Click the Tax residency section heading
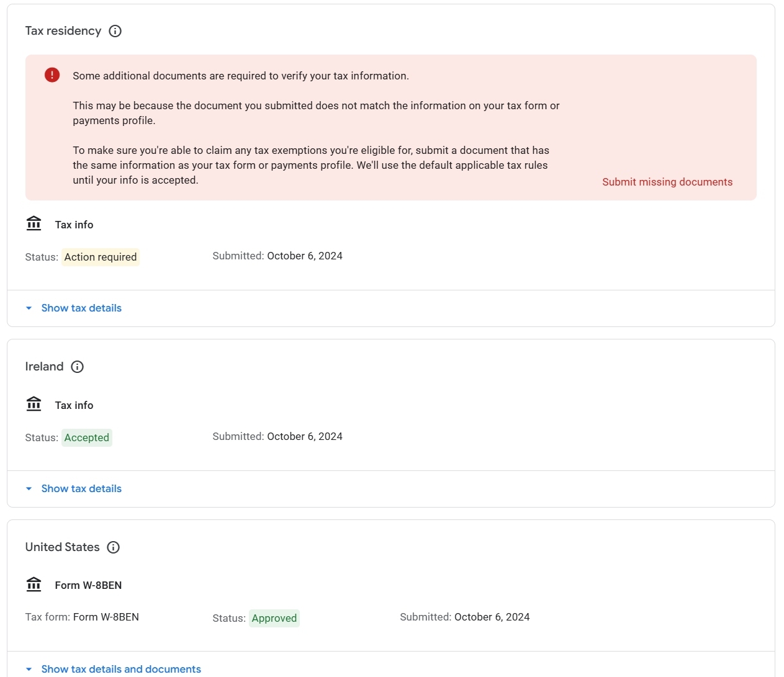Viewport: 784px width, 677px height. 63,31
